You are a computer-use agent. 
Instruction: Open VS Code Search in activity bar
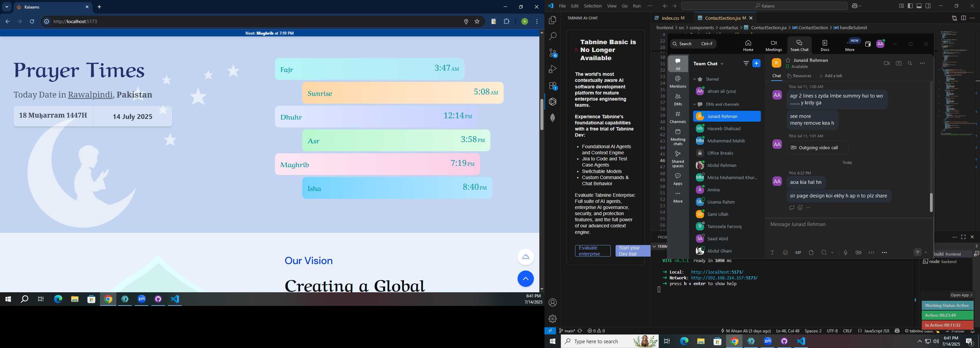coord(553,36)
